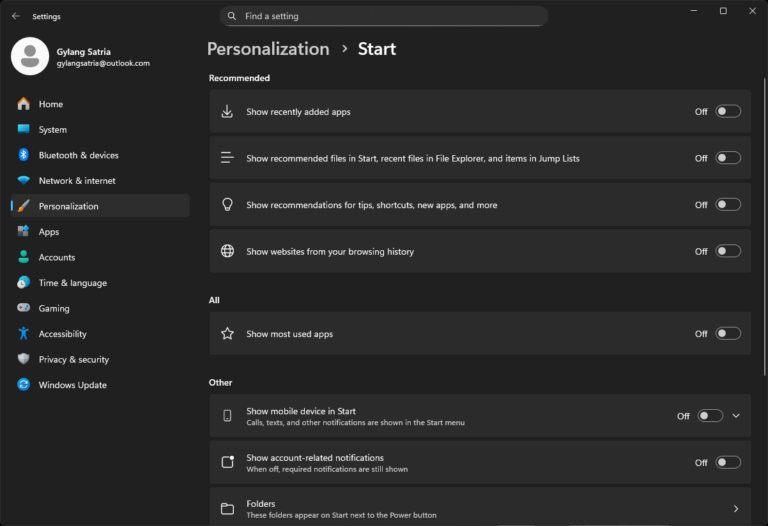The image size is (768, 526).
Task: Click the account email gylangsatria@outlook.com
Action: [x=103, y=63]
